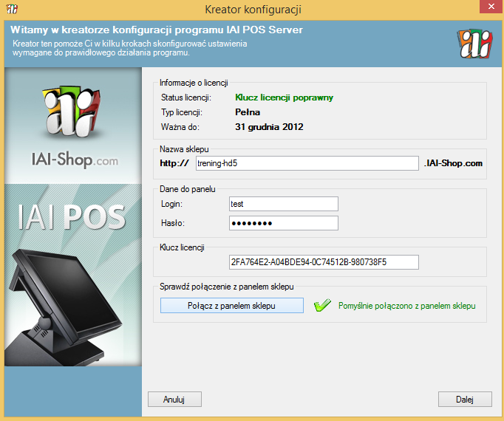Click the 31 grudnia 2012 expiry date
Viewport: 504px width, 421px height.
269,127
